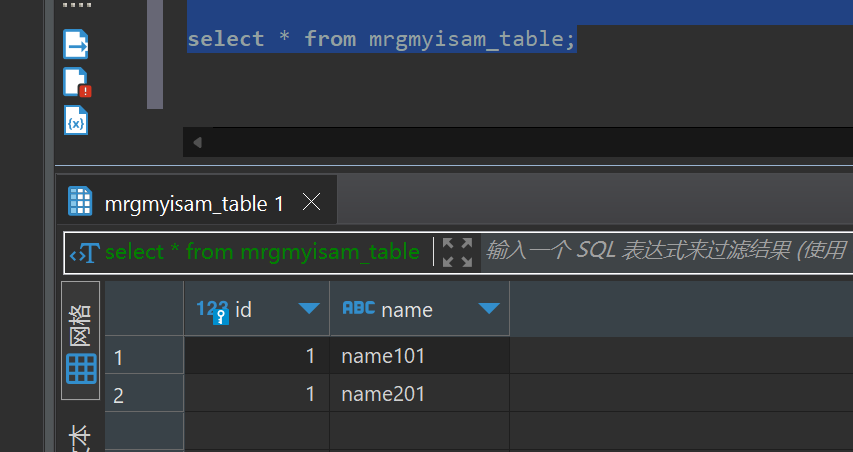This screenshot has width=853, height=452.
Task: Select the name101 cell
Action: click(x=419, y=357)
